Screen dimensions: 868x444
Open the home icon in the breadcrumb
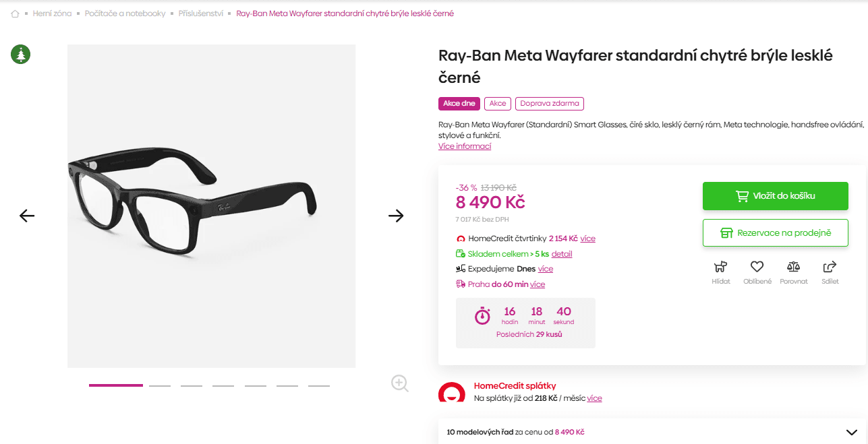[x=14, y=13]
